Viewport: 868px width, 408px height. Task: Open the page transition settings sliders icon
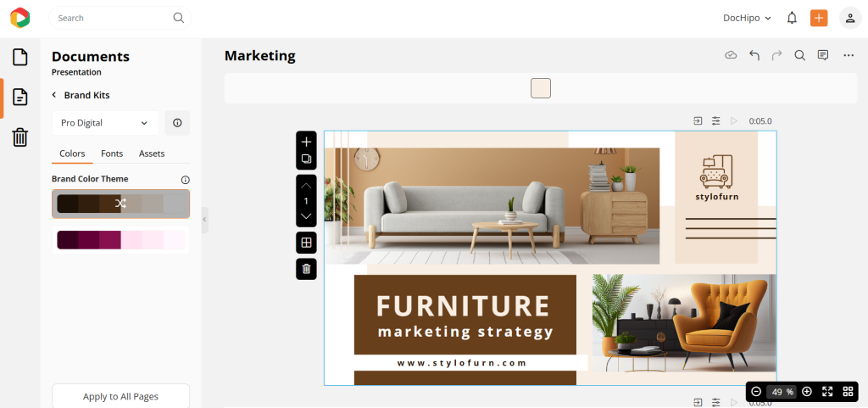click(715, 120)
